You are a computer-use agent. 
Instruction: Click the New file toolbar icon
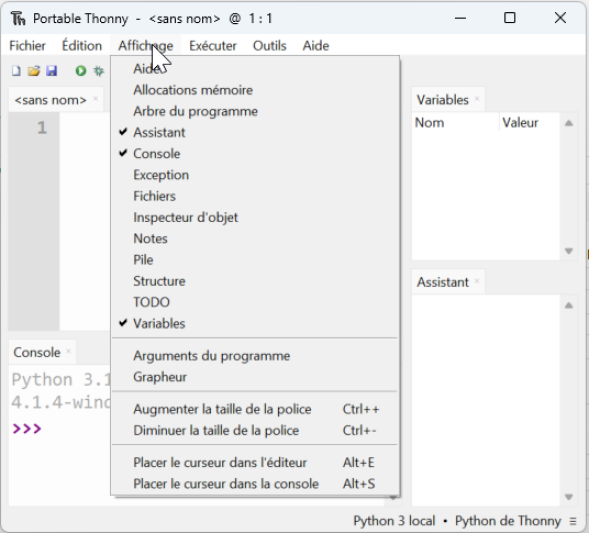[16, 71]
